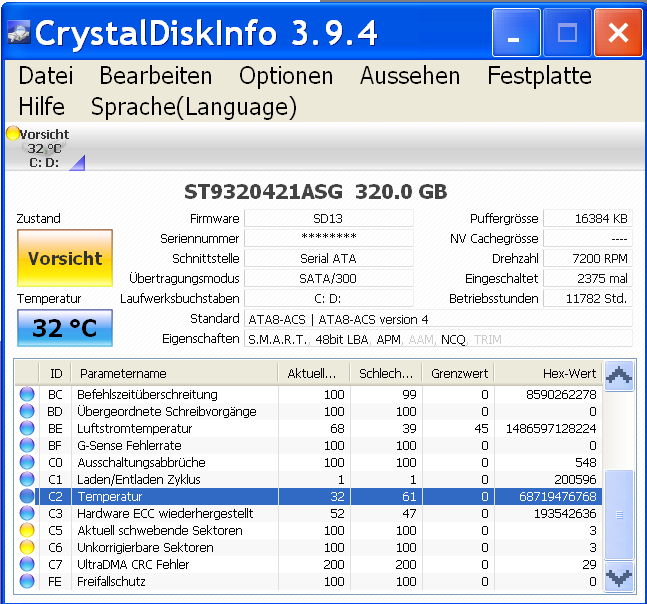Sort by the Schlech... column header

point(386,373)
